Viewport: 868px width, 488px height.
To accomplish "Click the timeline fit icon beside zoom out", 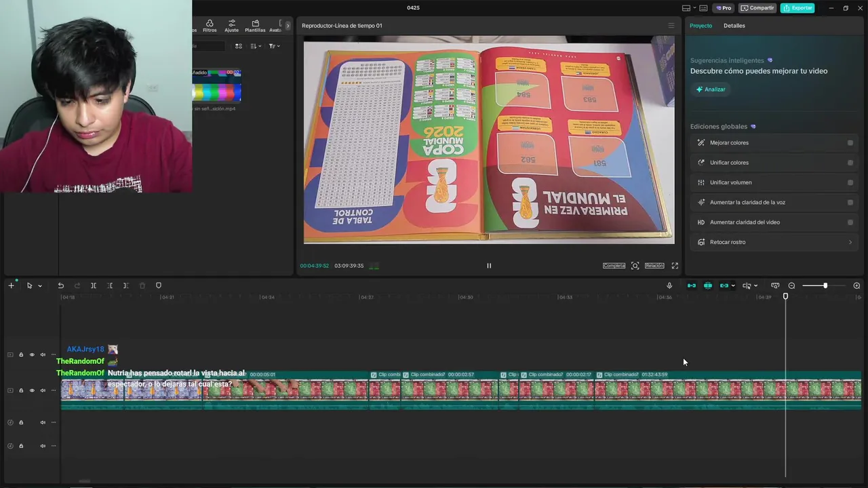I will pos(775,285).
